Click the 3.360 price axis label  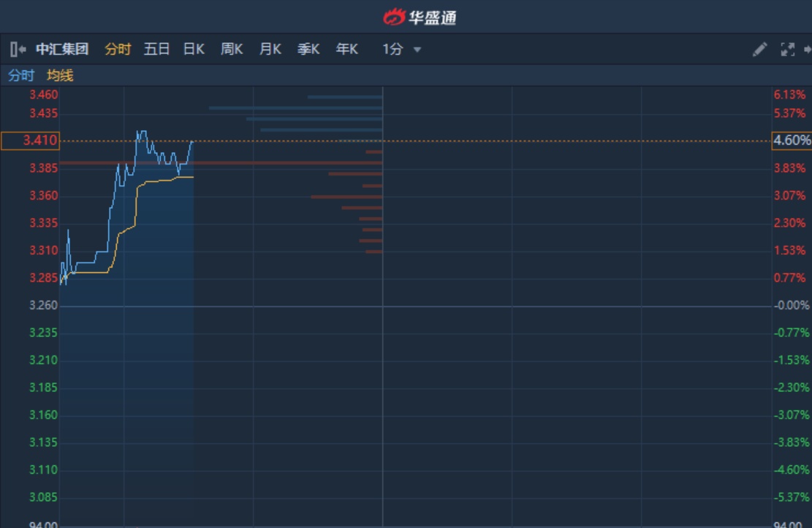tap(44, 196)
